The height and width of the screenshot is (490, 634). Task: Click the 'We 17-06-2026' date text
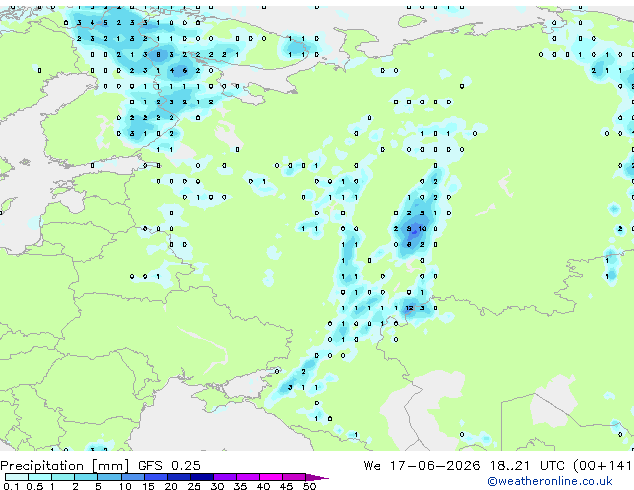422,466
